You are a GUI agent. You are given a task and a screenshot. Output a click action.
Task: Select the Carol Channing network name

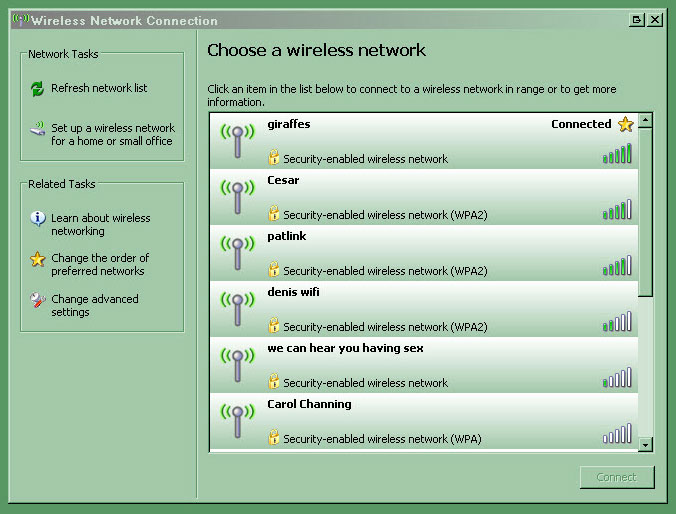[309, 404]
